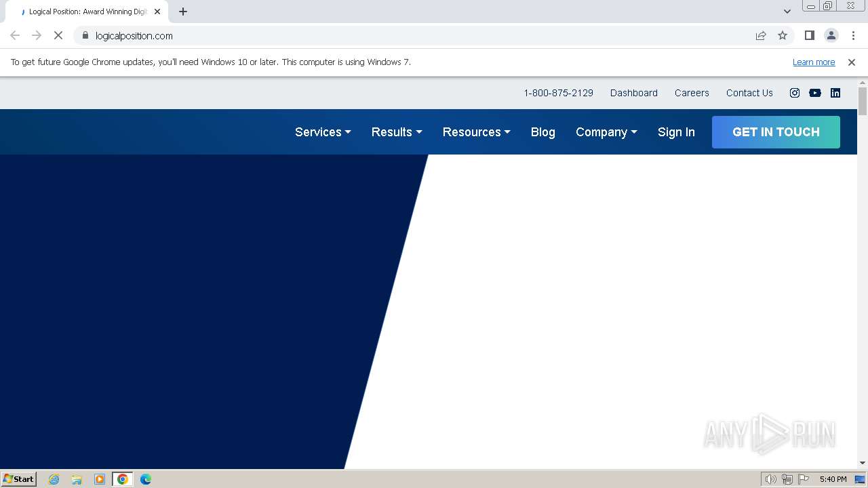Open the Instagram social icon
Image resolution: width=868 pixels, height=488 pixels.
pos(795,93)
